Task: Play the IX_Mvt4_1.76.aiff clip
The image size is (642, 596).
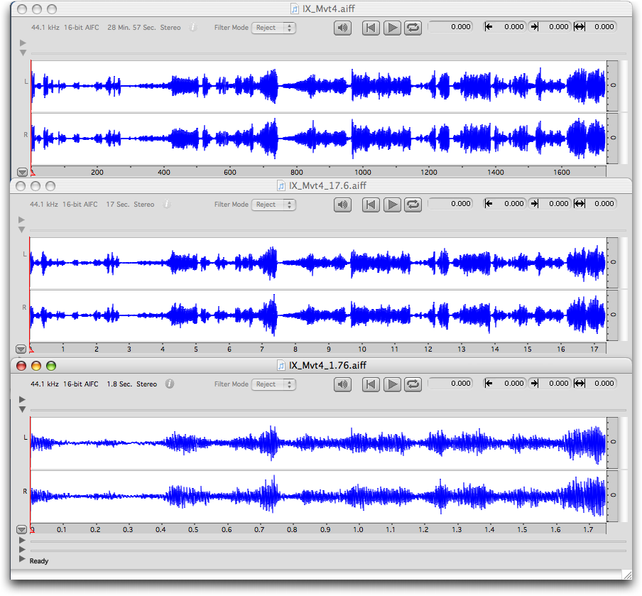Action: pyautogui.click(x=392, y=384)
